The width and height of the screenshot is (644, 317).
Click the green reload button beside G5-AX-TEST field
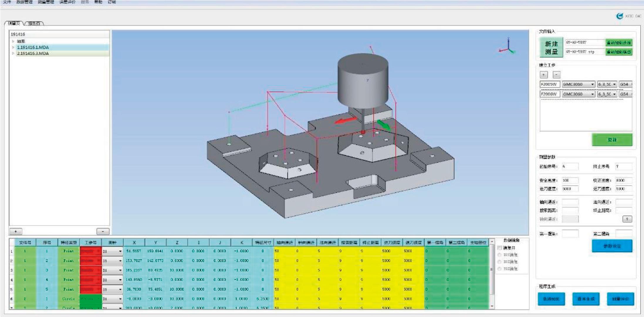(x=618, y=42)
